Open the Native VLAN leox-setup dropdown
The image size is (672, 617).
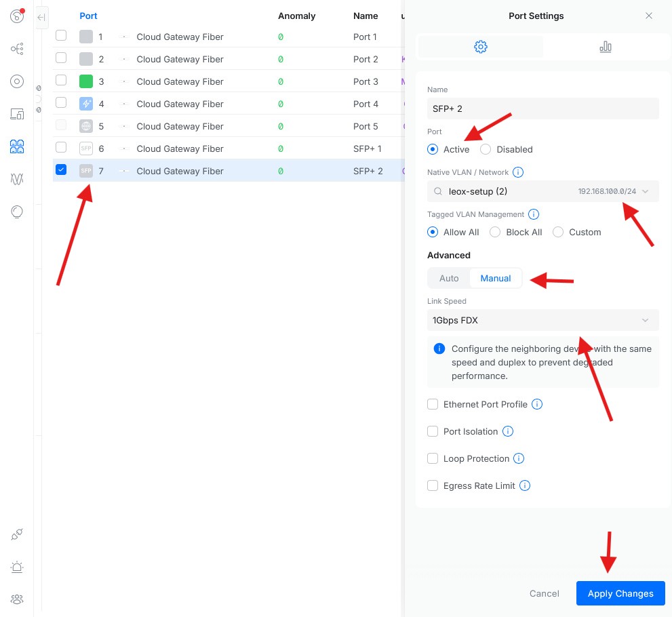click(542, 191)
